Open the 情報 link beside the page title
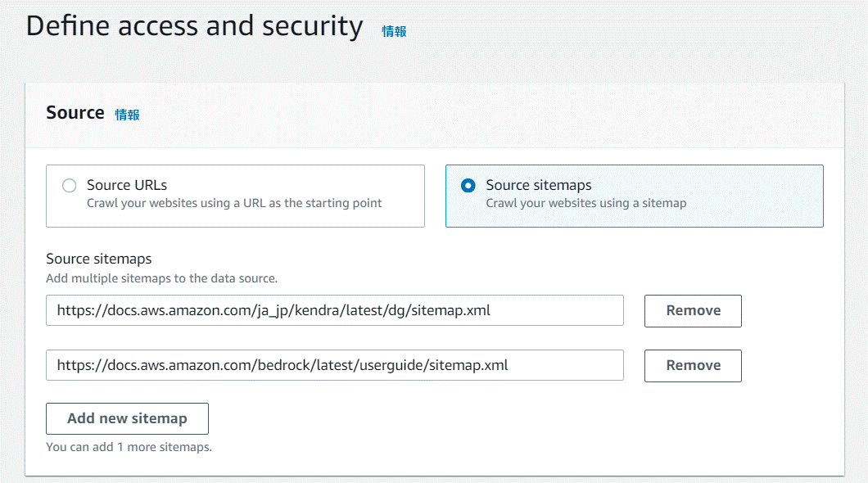This screenshot has height=483, width=868. [394, 31]
